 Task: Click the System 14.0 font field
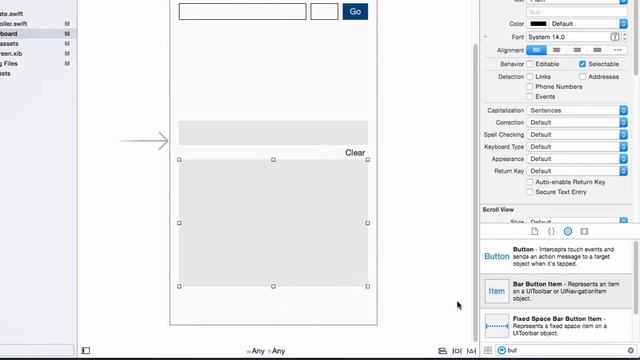(x=568, y=37)
